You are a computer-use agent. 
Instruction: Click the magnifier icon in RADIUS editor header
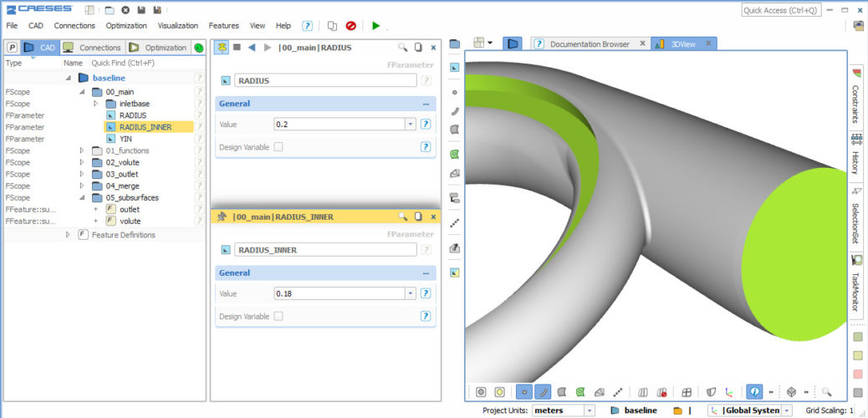[402, 48]
